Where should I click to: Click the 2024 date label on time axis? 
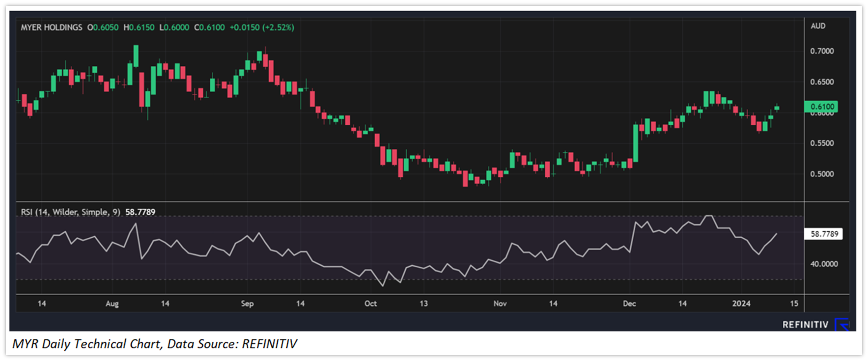[x=741, y=304]
